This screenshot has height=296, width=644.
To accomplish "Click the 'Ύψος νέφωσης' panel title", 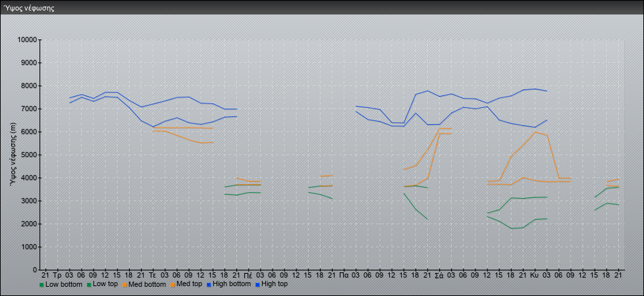I will click(x=29, y=8).
